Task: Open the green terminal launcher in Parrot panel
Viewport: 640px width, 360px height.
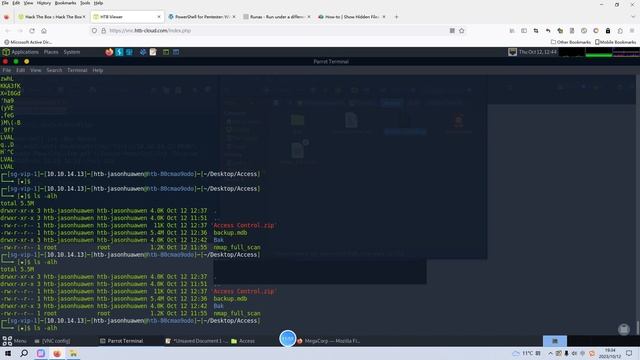Action: pos(166,52)
